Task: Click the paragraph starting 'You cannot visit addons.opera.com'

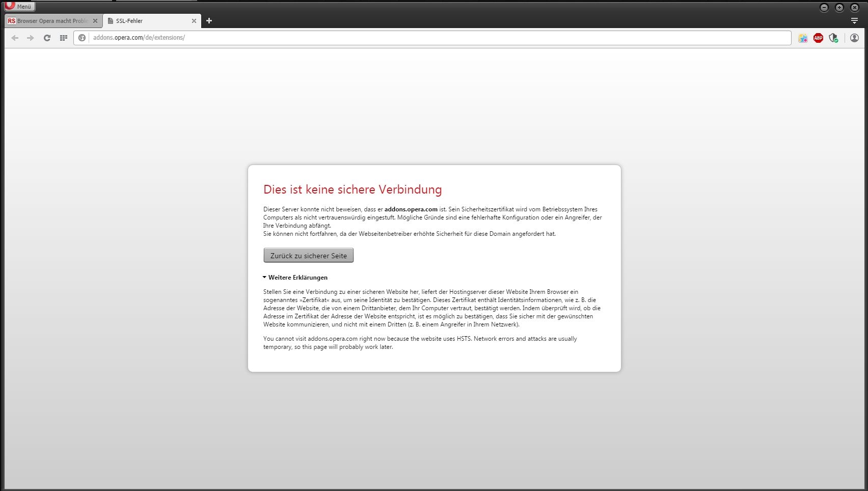Action: point(420,343)
